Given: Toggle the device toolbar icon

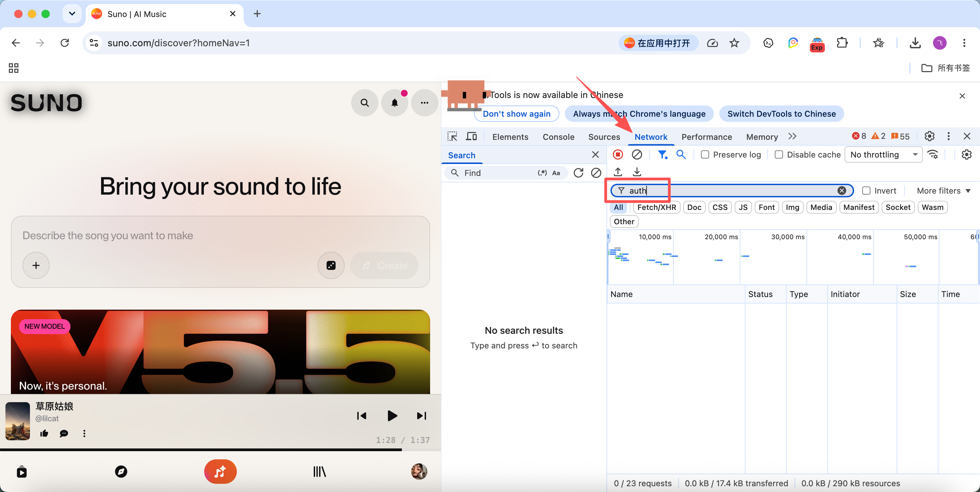Looking at the screenshot, I should [x=472, y=136].
